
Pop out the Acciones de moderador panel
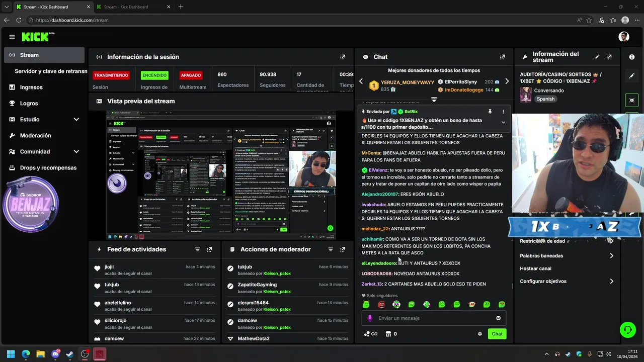click(x=343, y=249)
